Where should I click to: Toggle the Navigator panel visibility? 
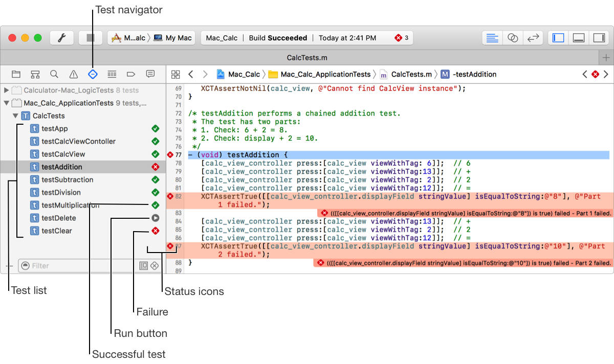click(559, 38)
